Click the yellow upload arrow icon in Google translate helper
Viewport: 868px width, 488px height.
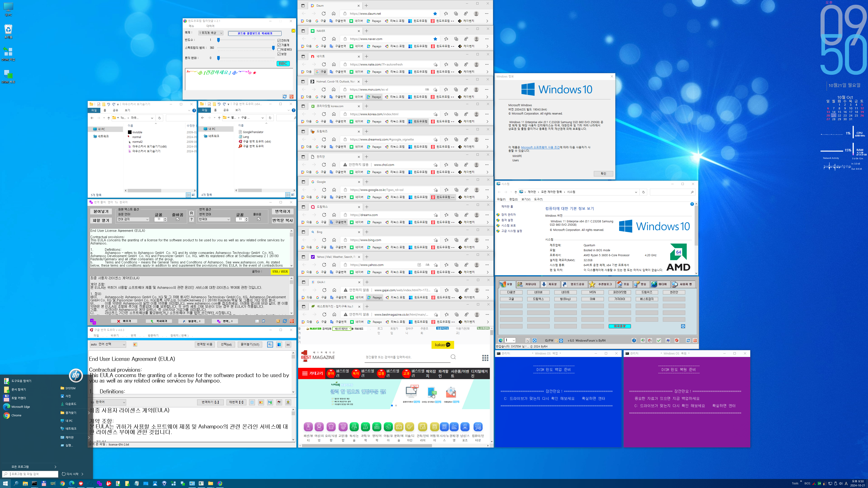coord(288,402)
